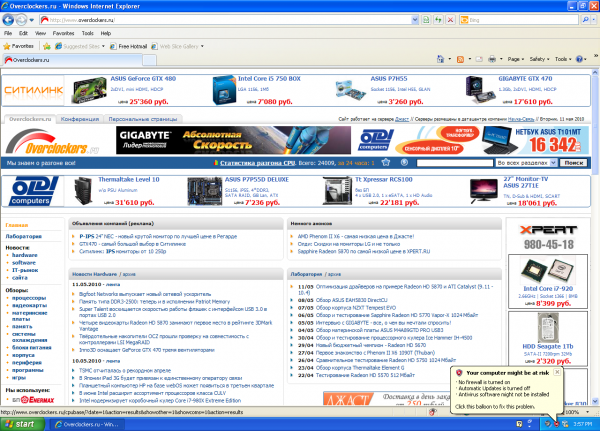
Task: Expand the Print dropdown arrow
Action: click(x=501, y=59)
